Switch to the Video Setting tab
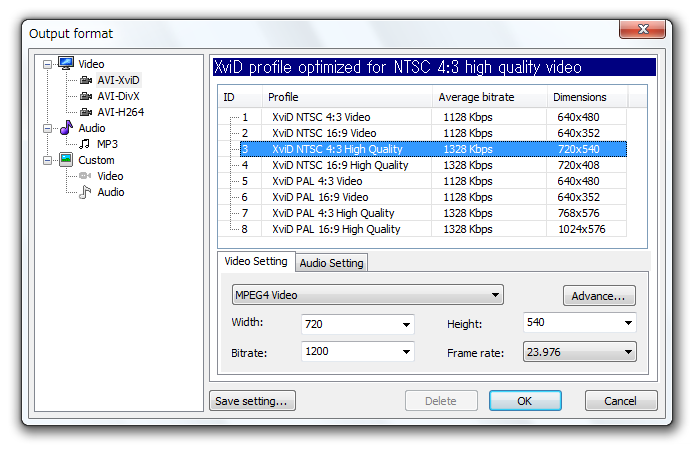 coord(256,261)
